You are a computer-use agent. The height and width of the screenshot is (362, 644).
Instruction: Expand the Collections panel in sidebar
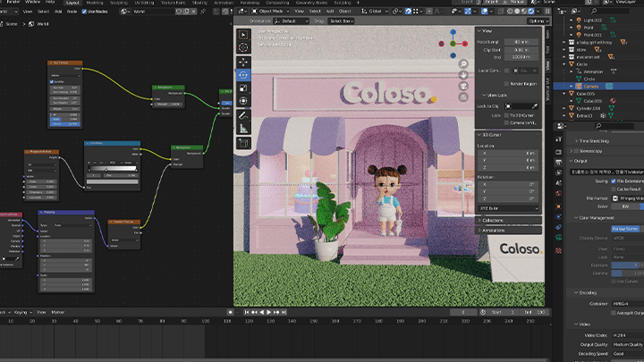pyautogui.click(x=508, y=221)
